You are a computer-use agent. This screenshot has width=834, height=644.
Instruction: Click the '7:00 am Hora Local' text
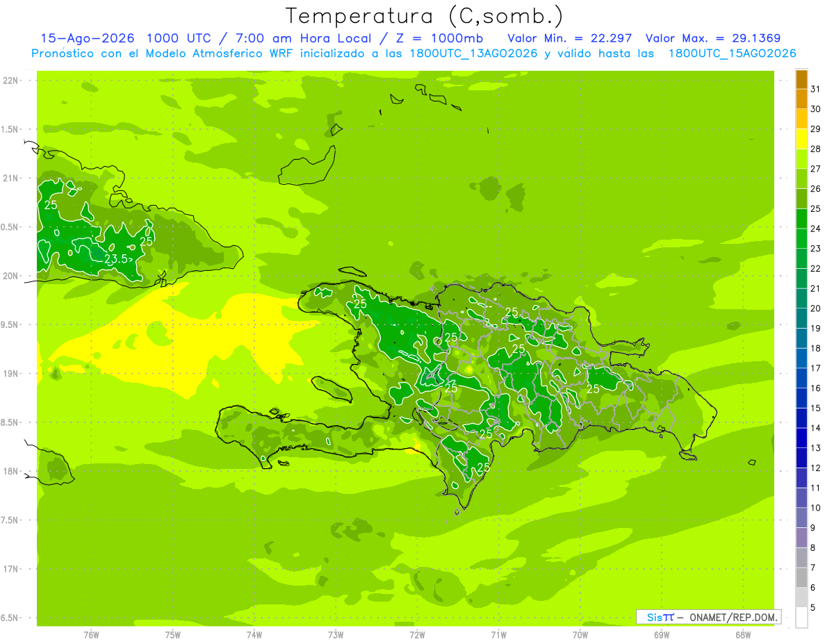click(x=300, y=38)
